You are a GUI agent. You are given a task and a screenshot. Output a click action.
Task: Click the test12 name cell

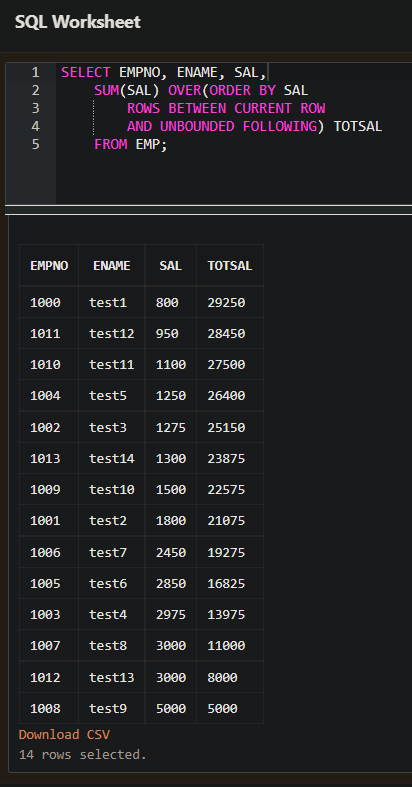point(111,333)
